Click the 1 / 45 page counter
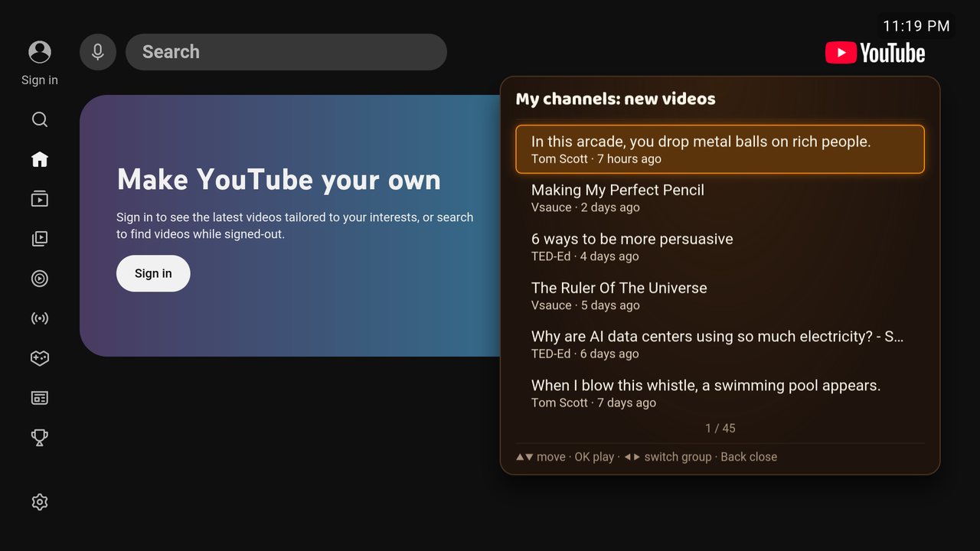This screenshot has width=980, height=551. (720, 429)
